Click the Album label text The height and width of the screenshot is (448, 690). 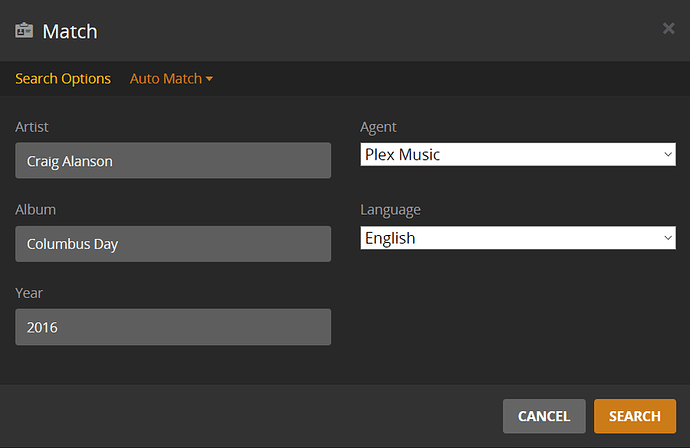tap(35, 210)
